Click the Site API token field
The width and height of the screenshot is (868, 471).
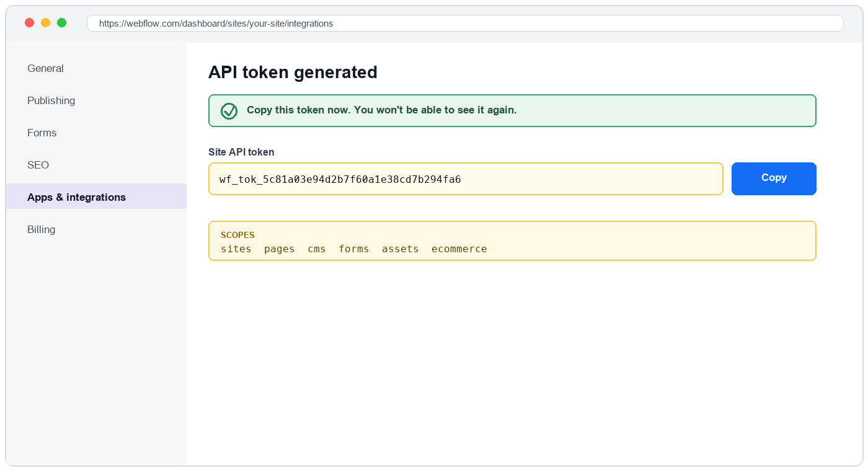[x=466, y=178]
